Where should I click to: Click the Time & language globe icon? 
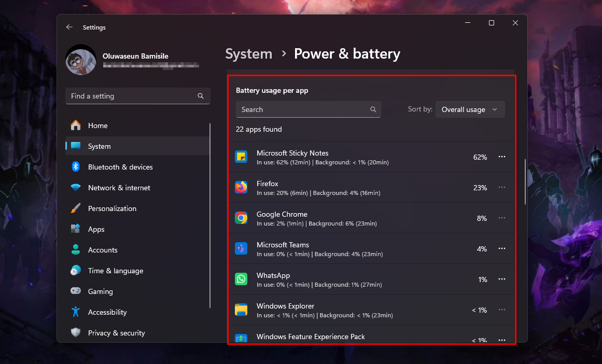76,270
